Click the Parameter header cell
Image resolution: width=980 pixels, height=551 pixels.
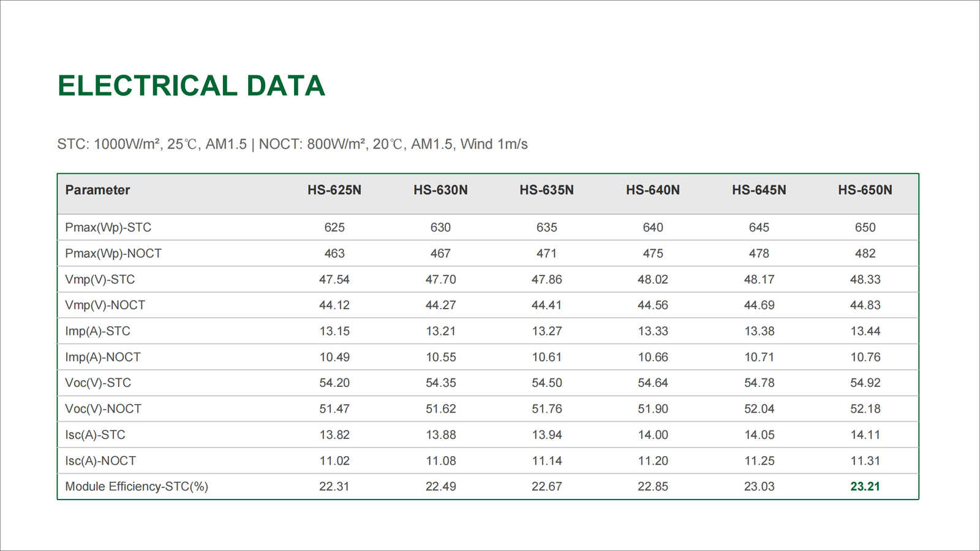click(x=98, y=190)
